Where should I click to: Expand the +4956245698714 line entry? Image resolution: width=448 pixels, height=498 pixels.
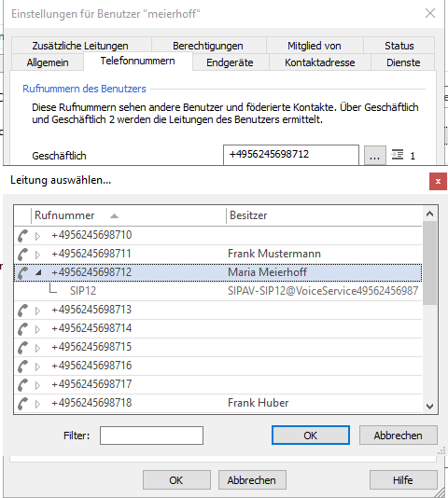tap(37, 329)
